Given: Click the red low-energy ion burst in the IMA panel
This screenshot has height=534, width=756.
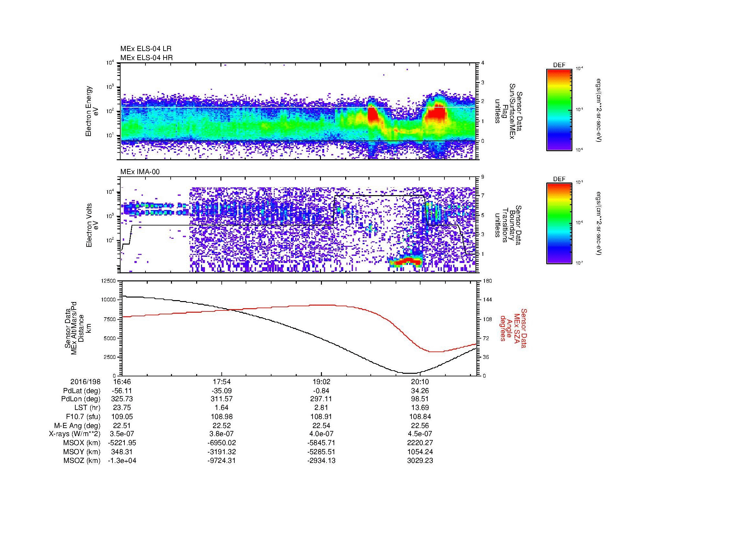Looking at the screenshot, I should tap(408, 261).
